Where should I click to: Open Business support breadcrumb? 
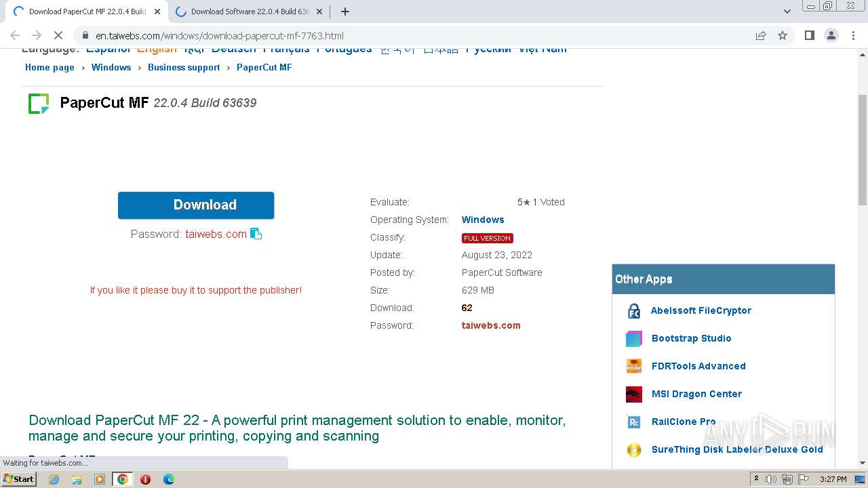184,67
